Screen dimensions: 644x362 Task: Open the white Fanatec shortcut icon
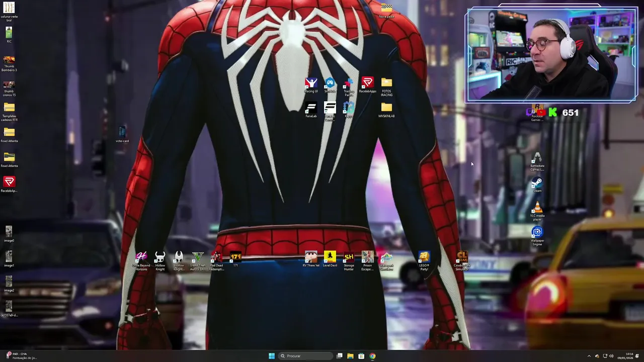pyautogui.click(x=330, y=111)
